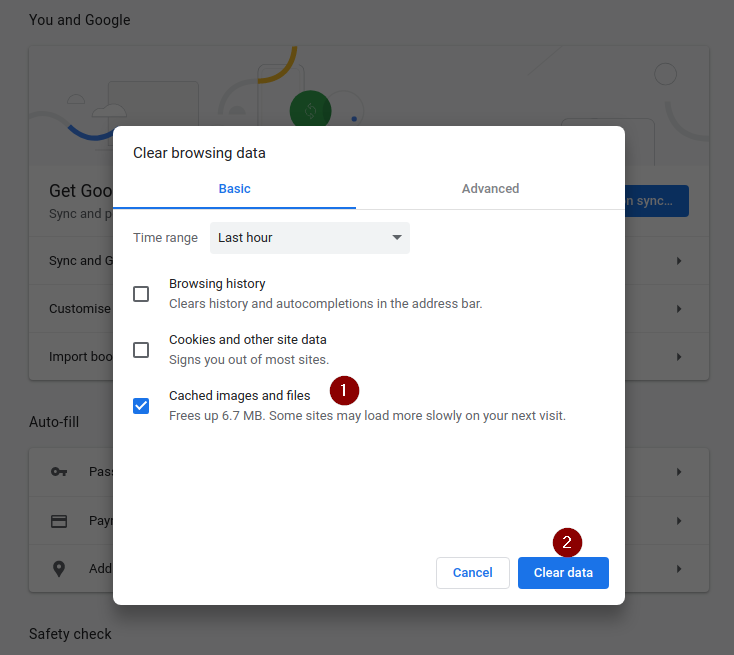
Task: Click Signs you out of most sites text
Action: coord(249,360)
